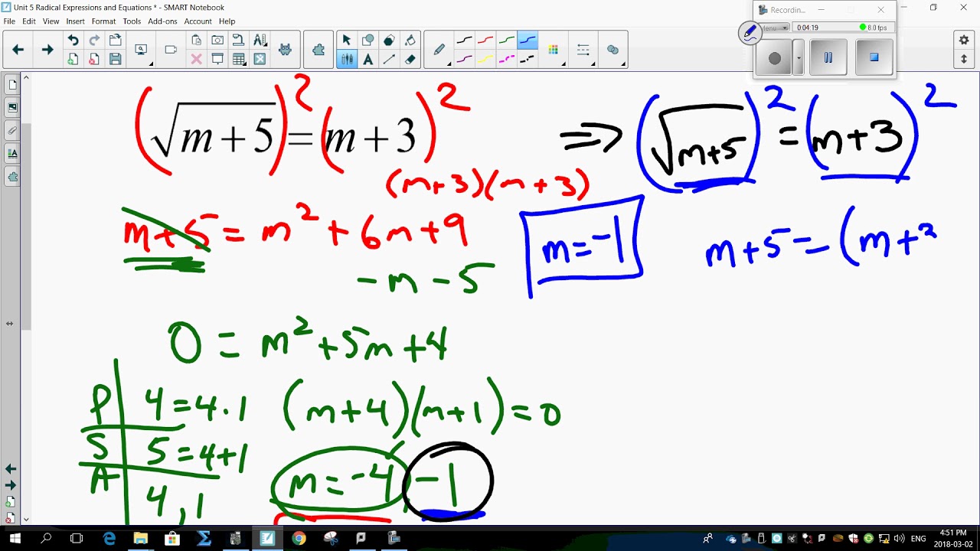The height and width of the screenshot is (551, 980).
Task: Redo the last undone action
Action: (x=94, y=41)
